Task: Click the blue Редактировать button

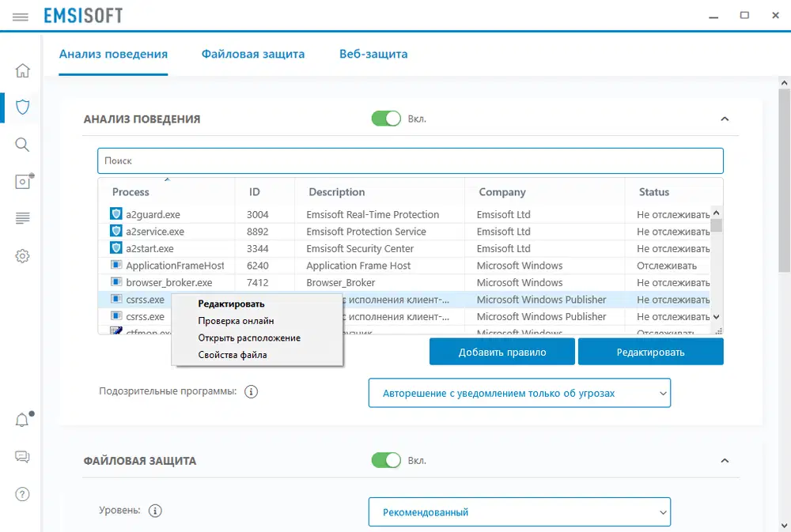Action: (x=650, y=352)
